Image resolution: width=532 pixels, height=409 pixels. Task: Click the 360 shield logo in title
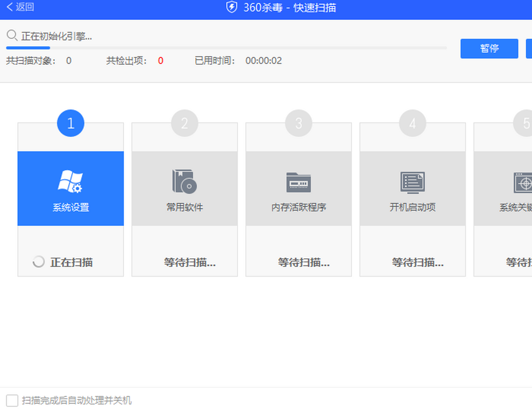(x=232, y=8)
